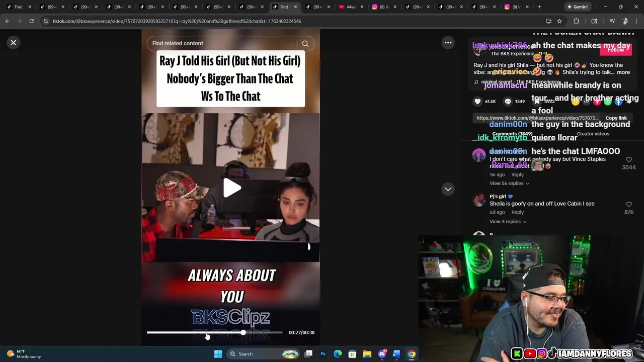Like Pj's girl comment
Screen dimensions: 644x362
point(628,204)
